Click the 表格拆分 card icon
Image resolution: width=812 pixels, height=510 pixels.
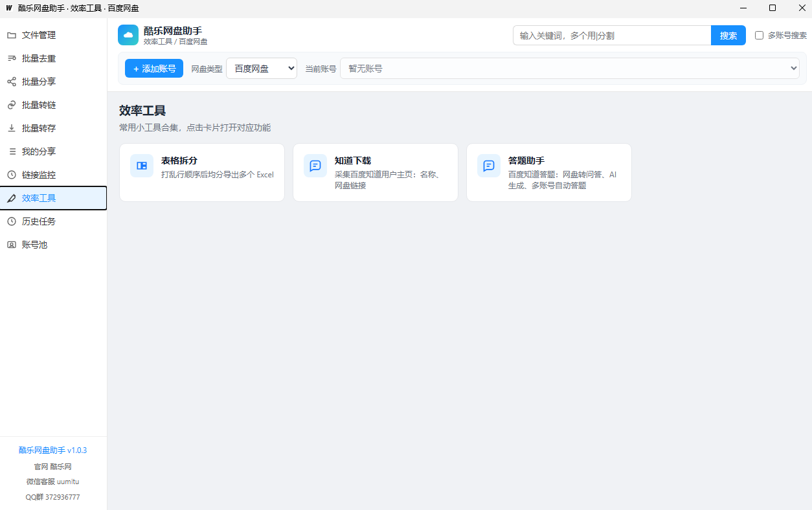tap(142, 166)
